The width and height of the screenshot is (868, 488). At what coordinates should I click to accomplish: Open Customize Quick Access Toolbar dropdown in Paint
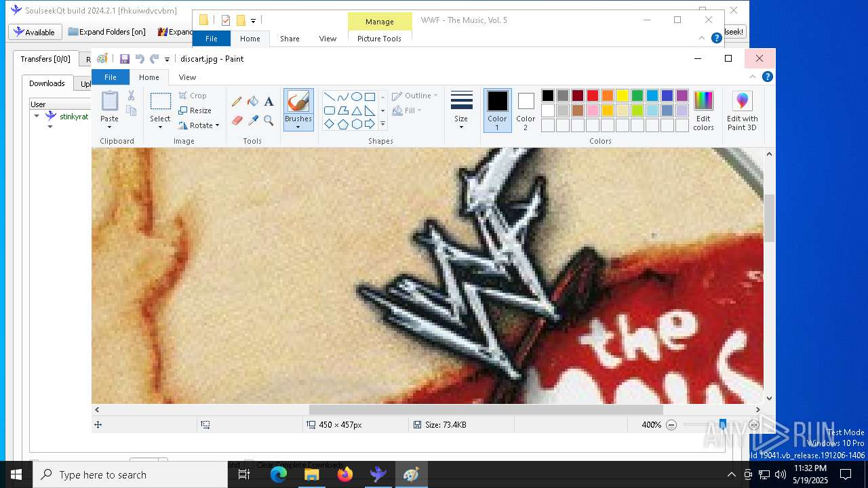167,60
